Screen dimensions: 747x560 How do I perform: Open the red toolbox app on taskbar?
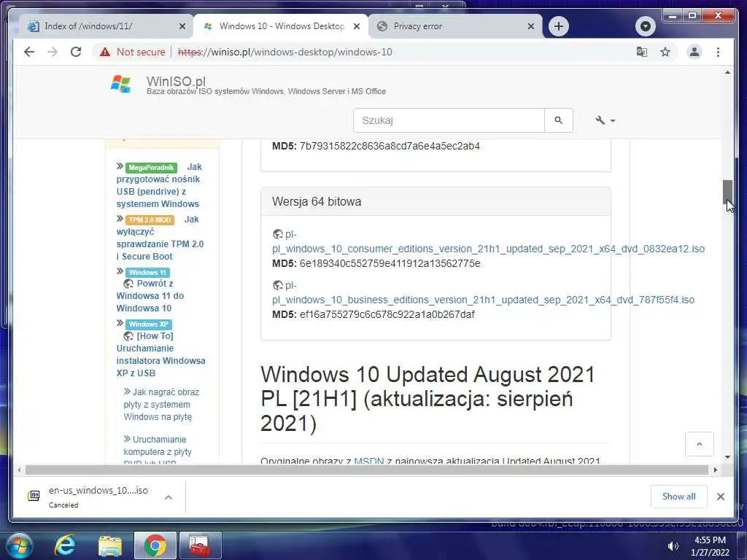pyautogui.click(x=200, y=545)
